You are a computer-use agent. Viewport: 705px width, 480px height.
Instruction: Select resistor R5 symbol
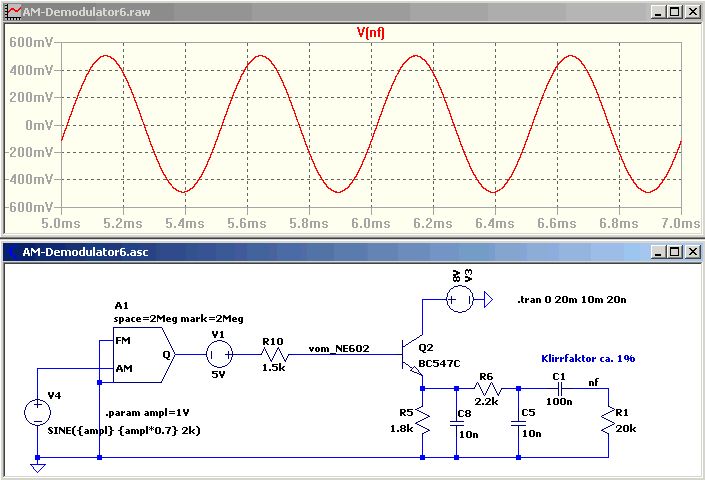point(423,420)
